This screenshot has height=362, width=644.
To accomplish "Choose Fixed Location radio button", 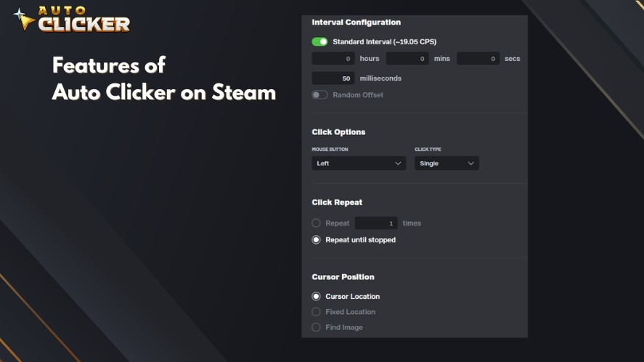I will coord(316,312).
